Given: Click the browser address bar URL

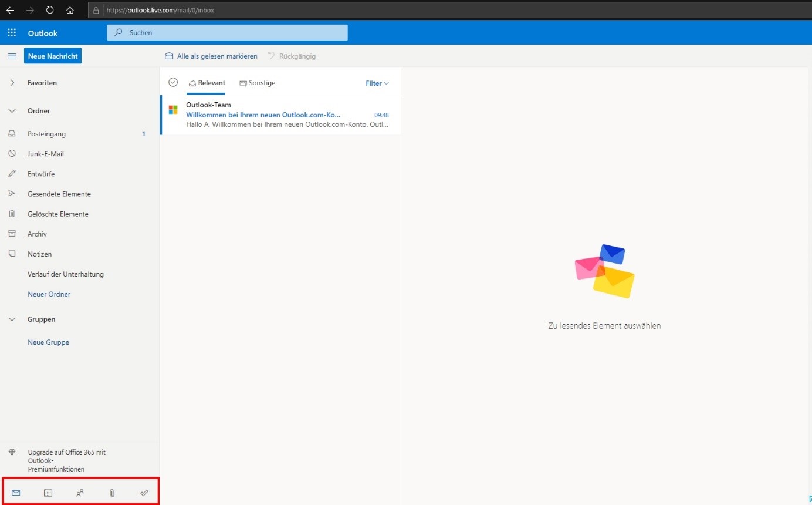Looking at the screenshot, I should 160,11.
